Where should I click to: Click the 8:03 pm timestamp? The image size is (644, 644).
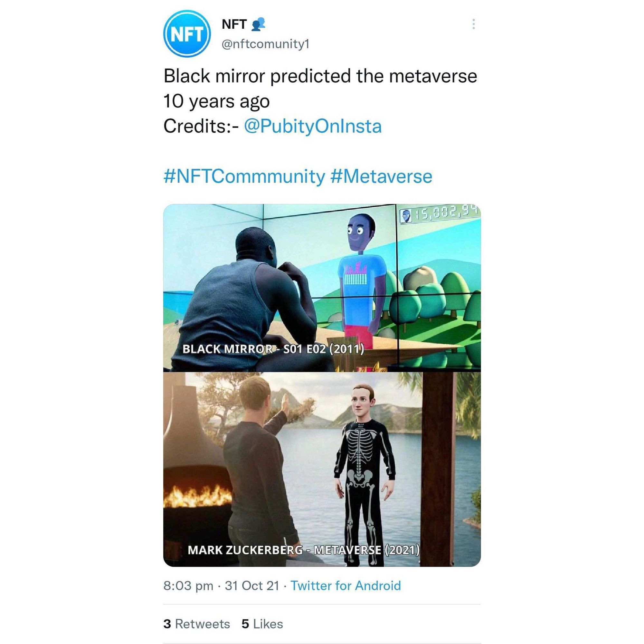point(188,586)
